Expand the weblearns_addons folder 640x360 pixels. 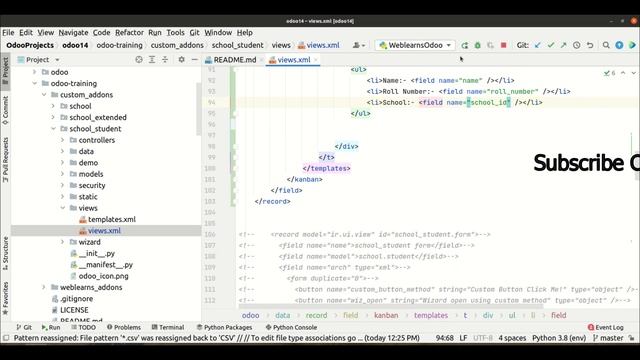pyautogui.click(x=44, y=287)
